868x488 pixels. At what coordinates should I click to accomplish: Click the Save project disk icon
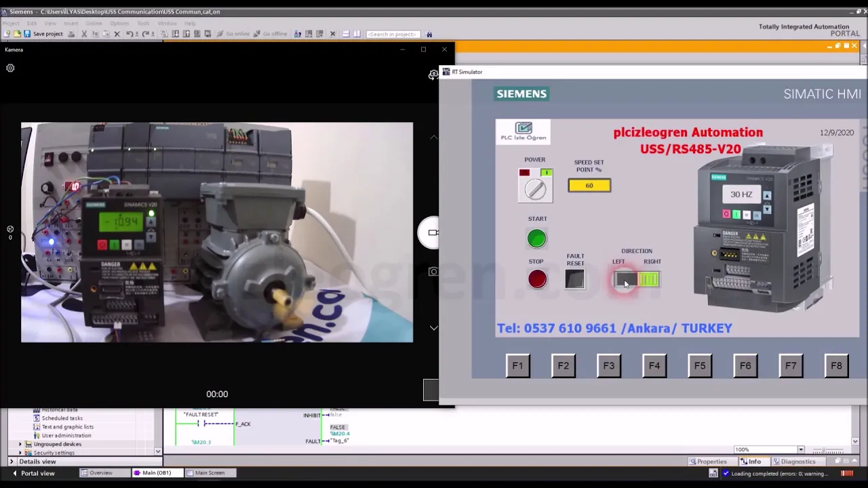27,34
